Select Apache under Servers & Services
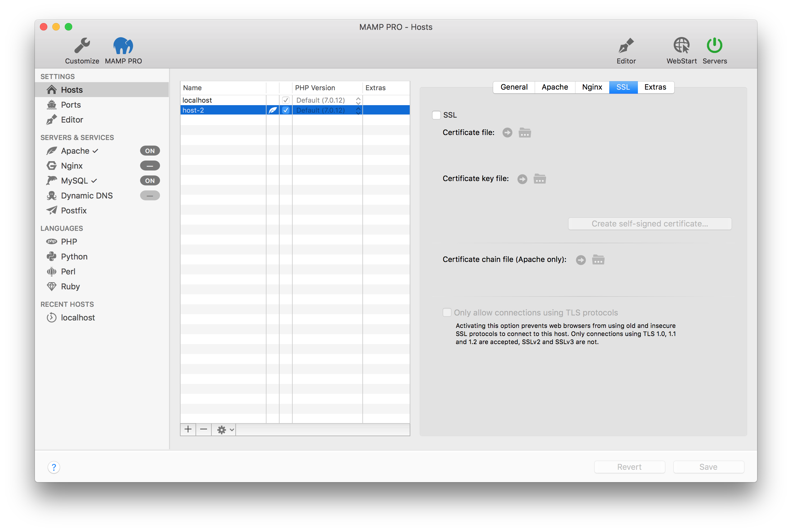The height and width of the screenshot is (532, 792). point(75,151)
